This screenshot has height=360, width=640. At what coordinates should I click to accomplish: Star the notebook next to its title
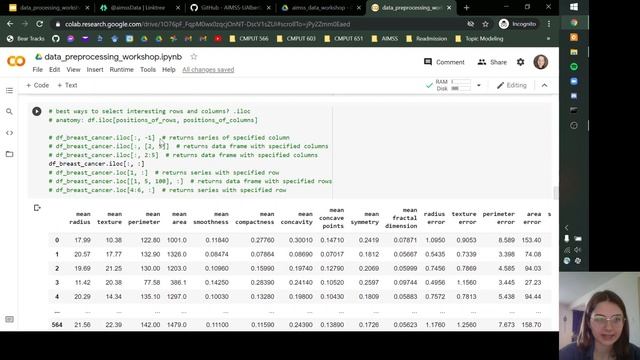(x=194, y=57)
